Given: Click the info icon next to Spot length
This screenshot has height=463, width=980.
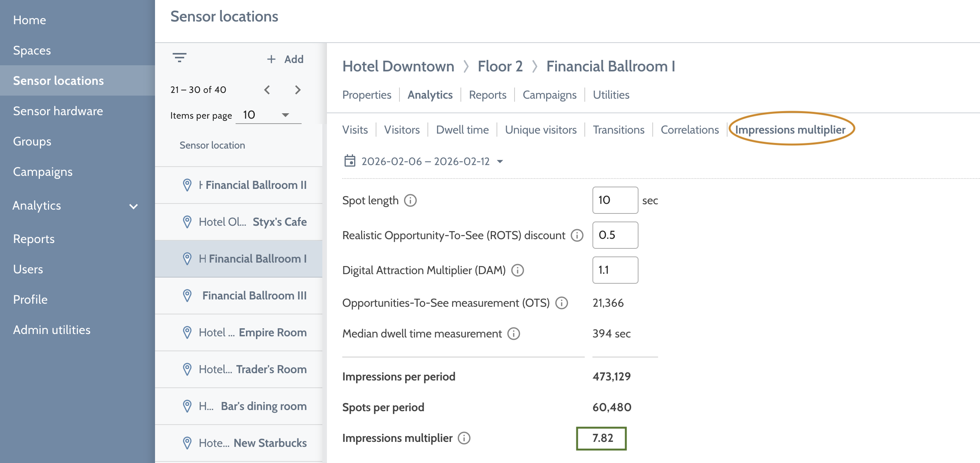Looking at the screenshot, I should [410, 200].
